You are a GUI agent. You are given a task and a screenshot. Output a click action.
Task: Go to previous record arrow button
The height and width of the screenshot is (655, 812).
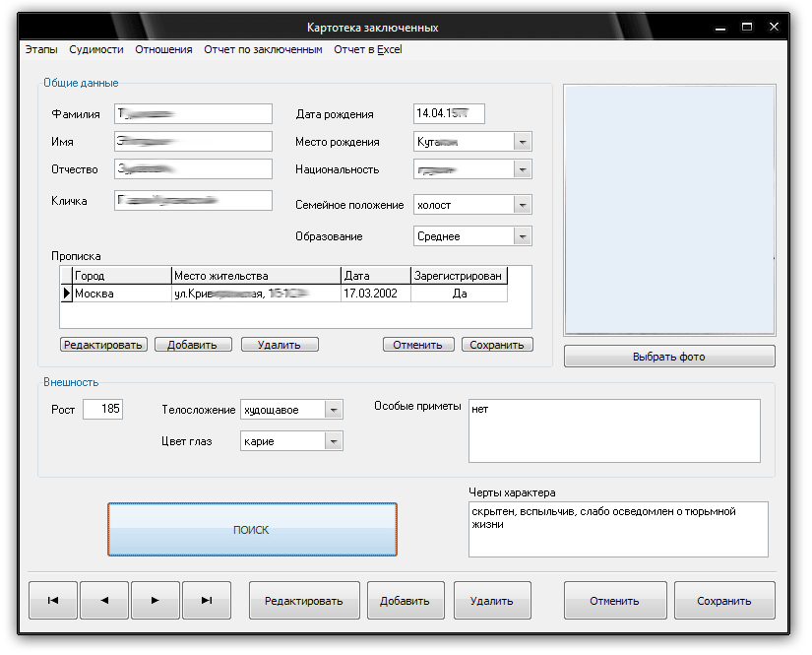104,600
